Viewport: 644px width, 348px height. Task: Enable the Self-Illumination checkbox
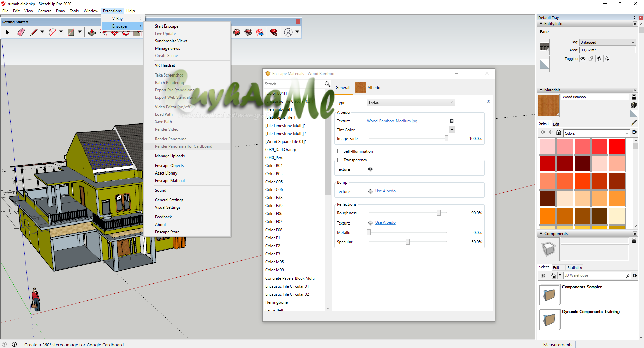[x=340, y=151]
